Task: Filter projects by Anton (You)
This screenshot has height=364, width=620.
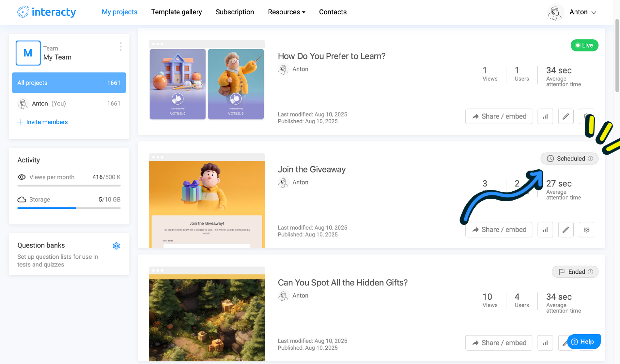Action: (x=69, y=104)
